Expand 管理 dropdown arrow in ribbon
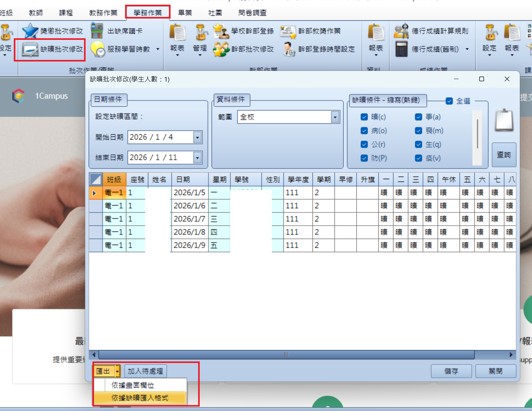 pyautogui.click(x=200, y=56)
